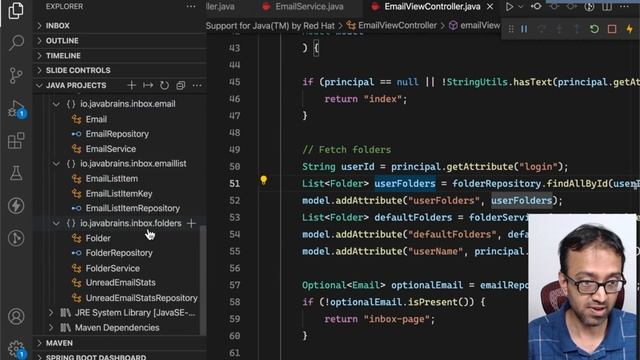This screenshot has height=360, width=640.
Task: Collapse the io.javabrains.inbox.folders package
Action: point(56,223)
